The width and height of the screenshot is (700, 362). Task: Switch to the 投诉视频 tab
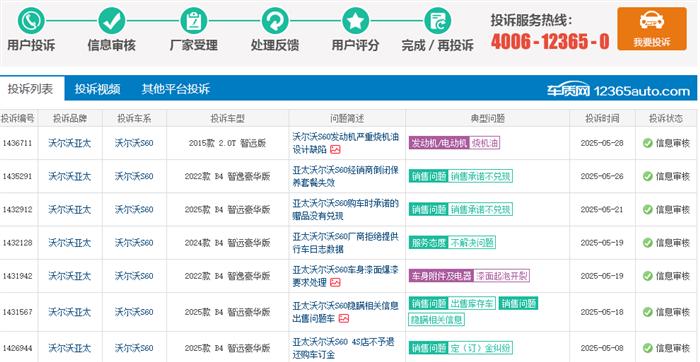pos(97,89)
